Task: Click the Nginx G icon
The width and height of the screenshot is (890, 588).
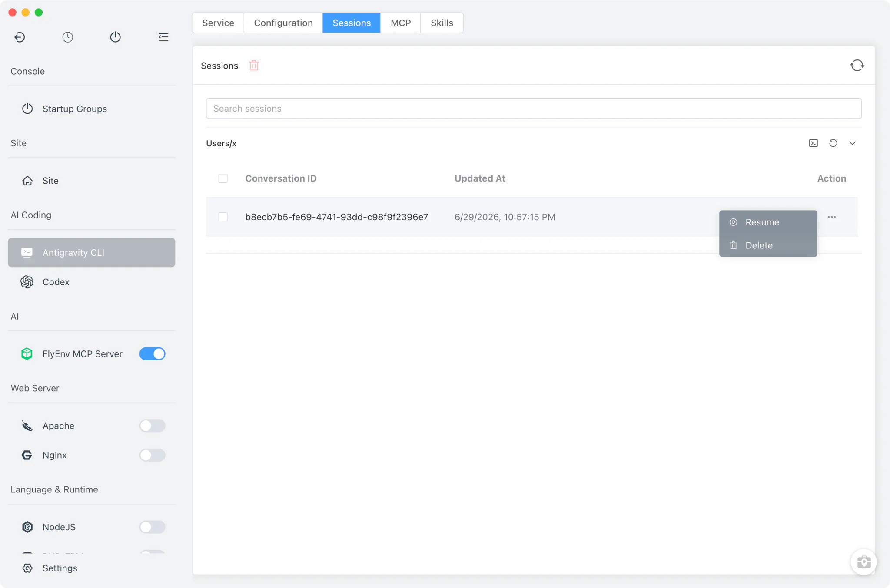Action: point(27,455)
